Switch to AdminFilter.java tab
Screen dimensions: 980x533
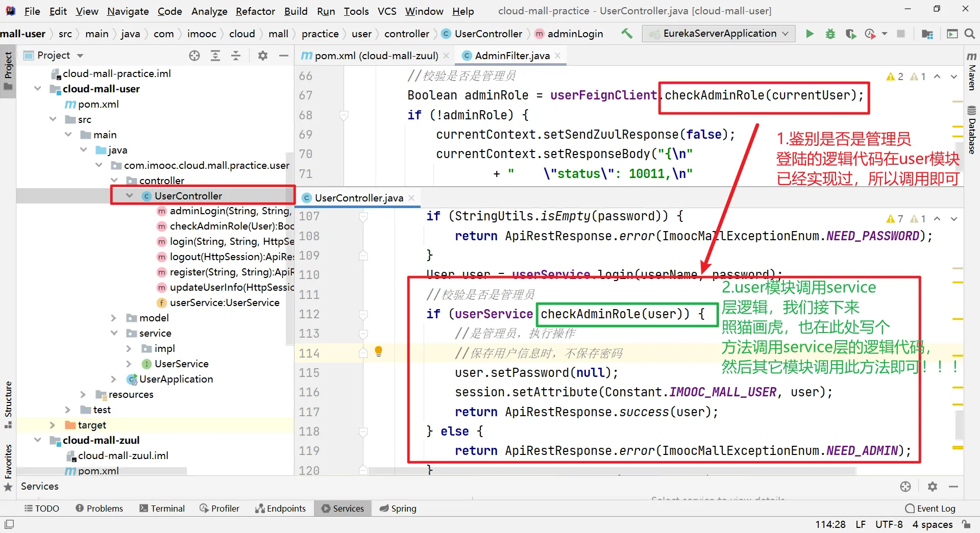tap(511, 56)
